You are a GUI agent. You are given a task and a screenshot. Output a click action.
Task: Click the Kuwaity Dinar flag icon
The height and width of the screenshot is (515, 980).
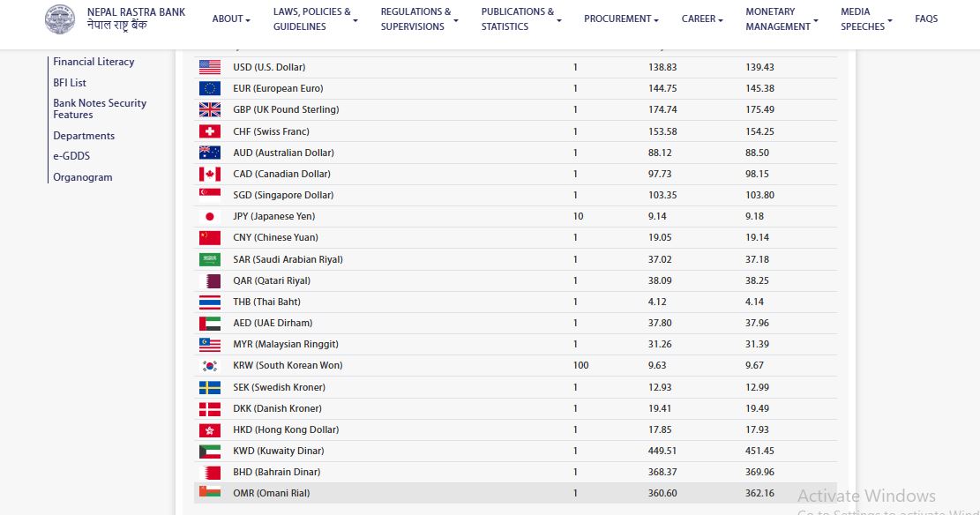(210, 452)
